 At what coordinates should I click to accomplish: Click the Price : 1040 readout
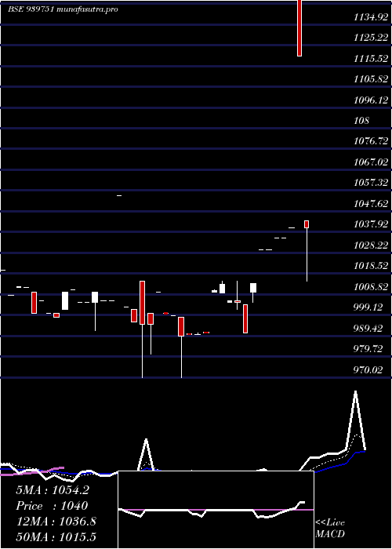click(x=52, y=506)
